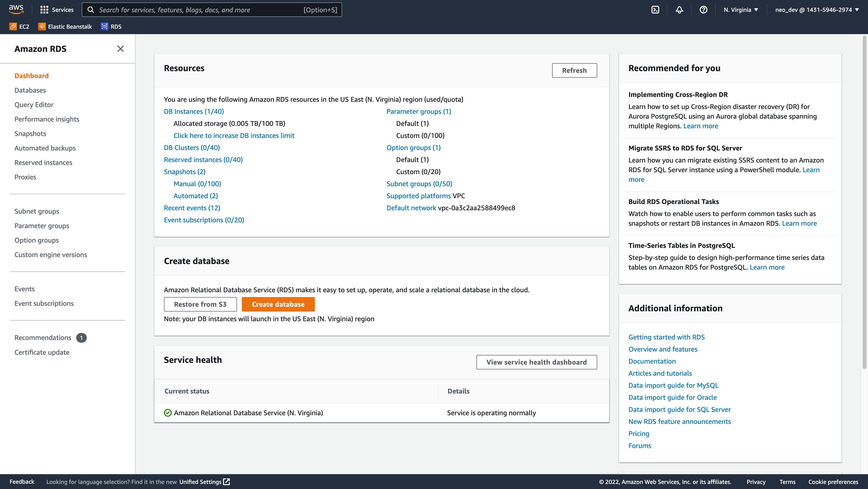
Task: Open Subnet groups in sidebar
Action: pyautogui.click(x=37, y=211)
